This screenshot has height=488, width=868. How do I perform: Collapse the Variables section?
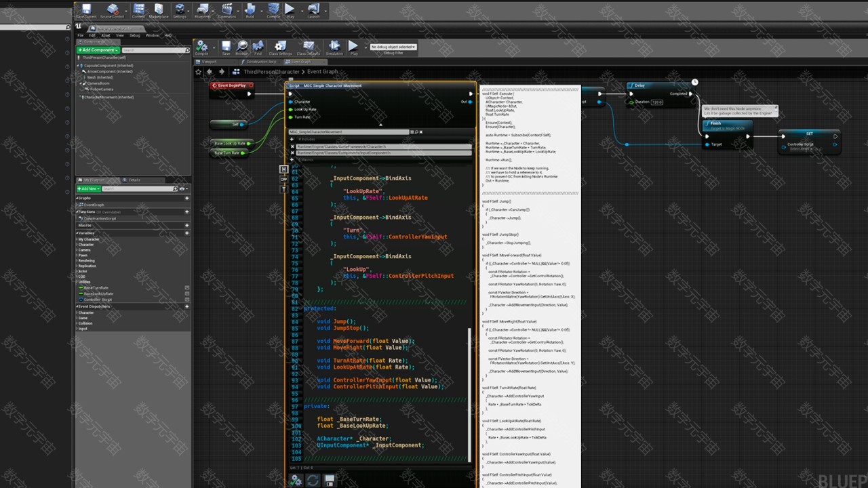tap(78, 232)
